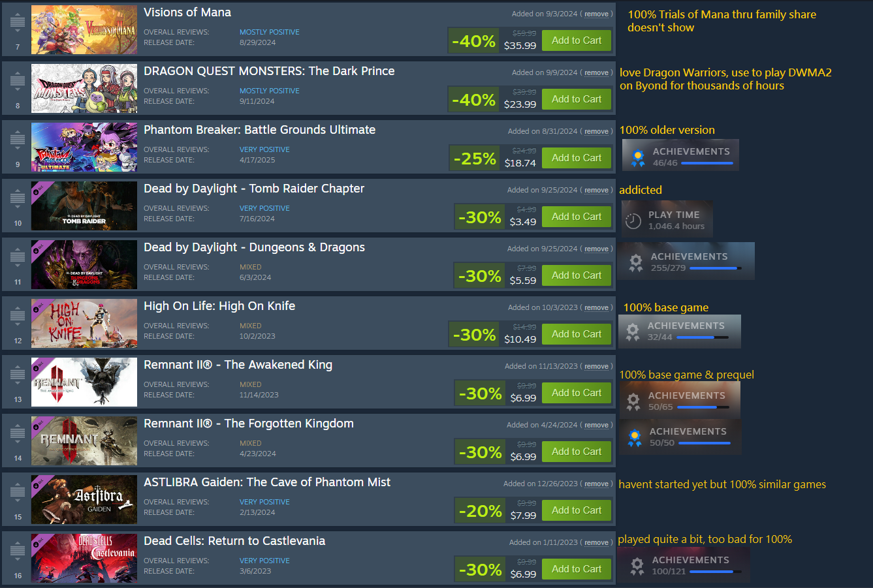Open Phantom Breaker: Battle Grounds Ultimate title
873x588 pixels.
259,130
